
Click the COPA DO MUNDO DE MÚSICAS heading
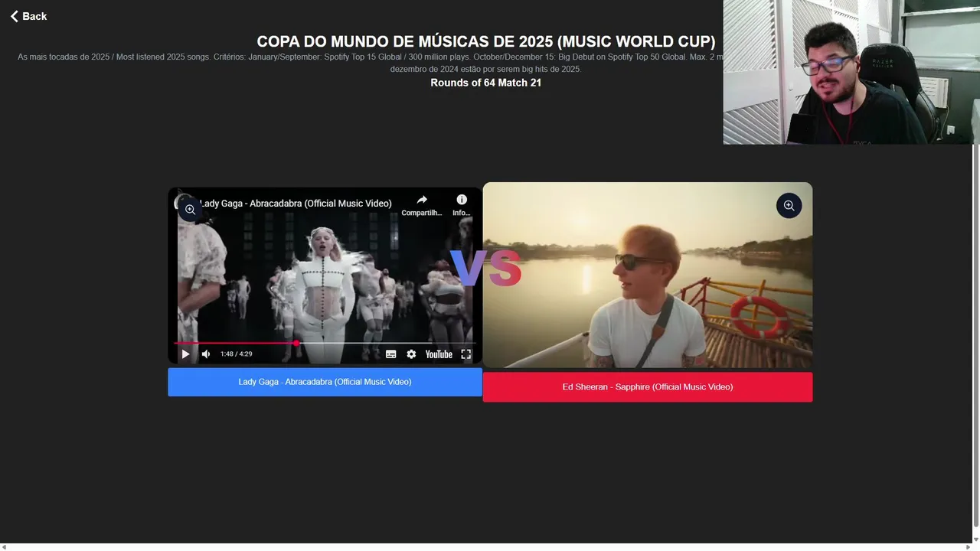tap(485, 41)
